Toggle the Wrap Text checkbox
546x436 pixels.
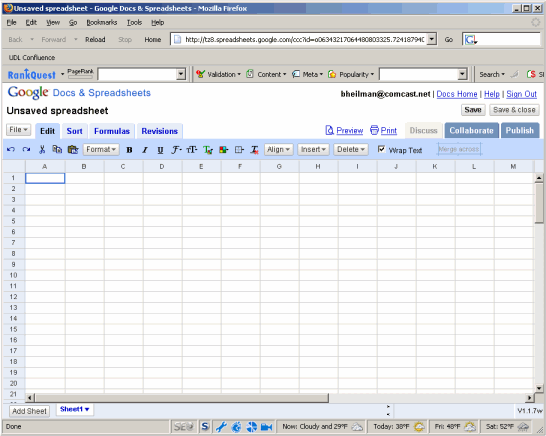382,149
